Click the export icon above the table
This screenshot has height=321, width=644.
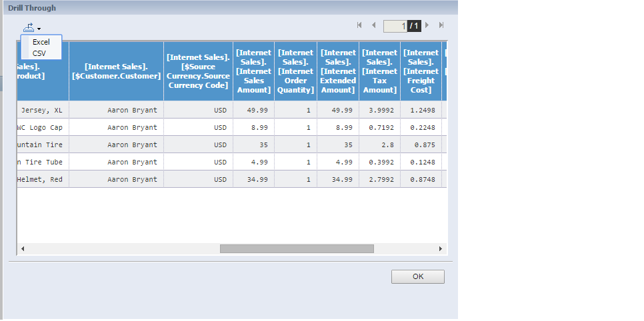(29, 27)
